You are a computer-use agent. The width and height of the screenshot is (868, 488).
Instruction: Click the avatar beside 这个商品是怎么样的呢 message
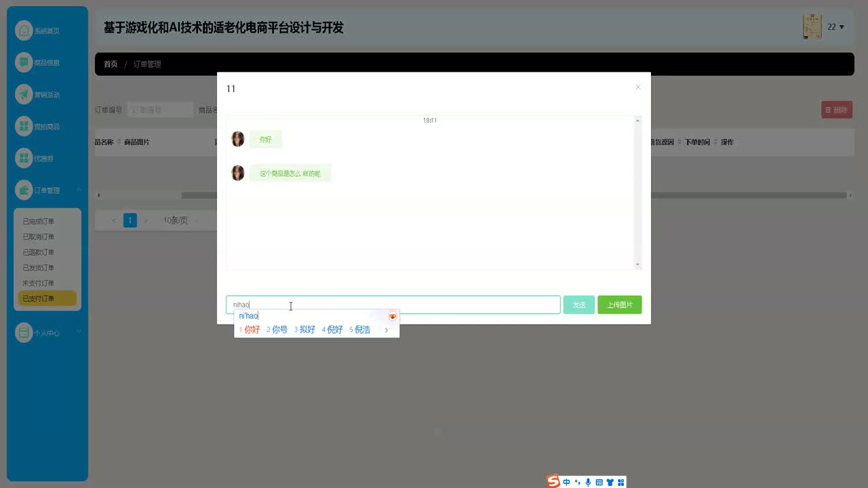pos(237,173)
